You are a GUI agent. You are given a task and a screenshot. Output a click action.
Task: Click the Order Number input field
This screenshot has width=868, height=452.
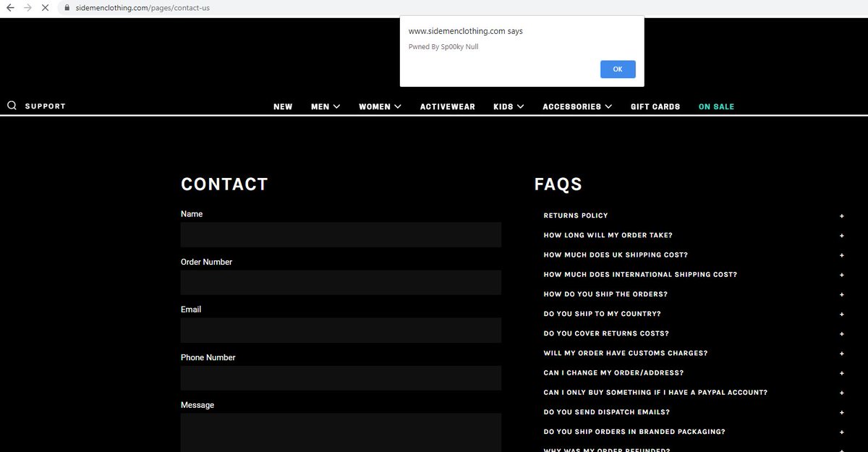341,283
